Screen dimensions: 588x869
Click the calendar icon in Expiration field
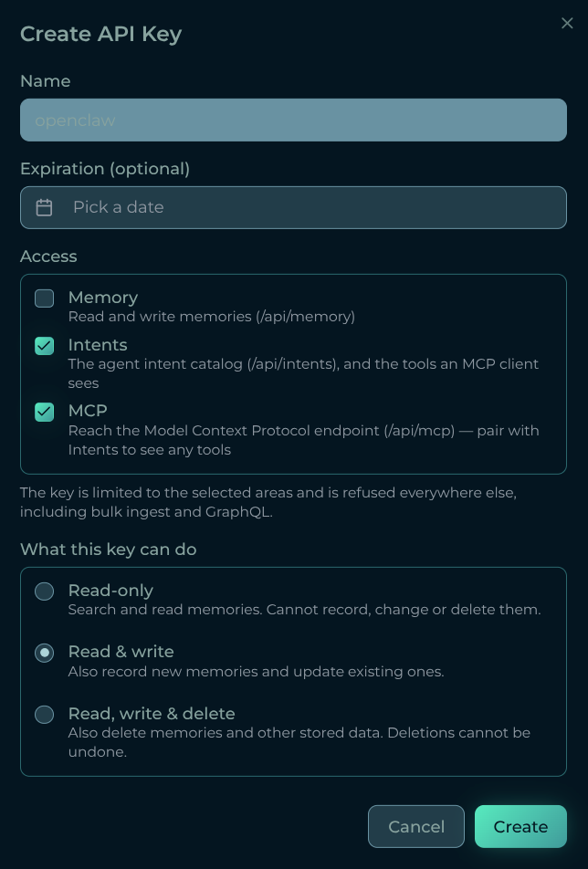[45, 207]
